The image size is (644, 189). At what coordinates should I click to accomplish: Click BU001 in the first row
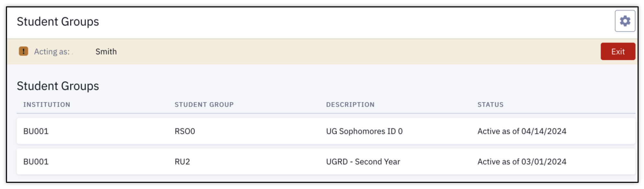pos(36,131)
